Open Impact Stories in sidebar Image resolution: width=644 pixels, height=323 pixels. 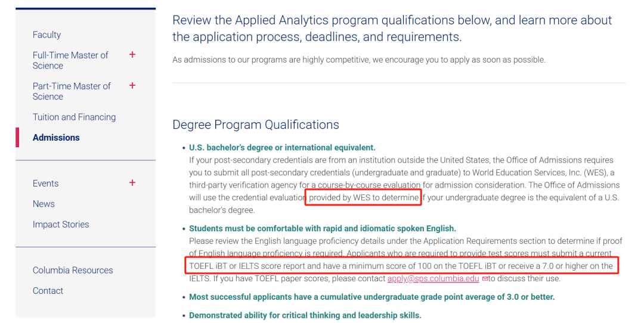click(x=61, y=225)
